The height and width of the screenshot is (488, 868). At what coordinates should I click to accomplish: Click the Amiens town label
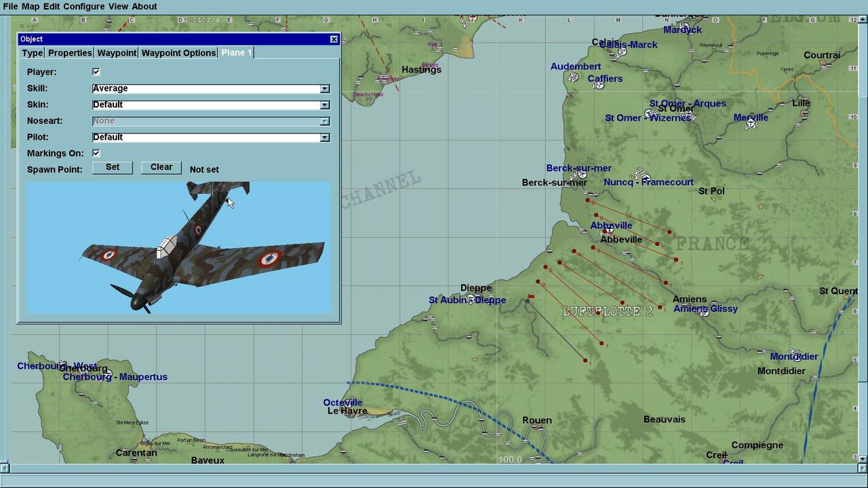point(690,299)
